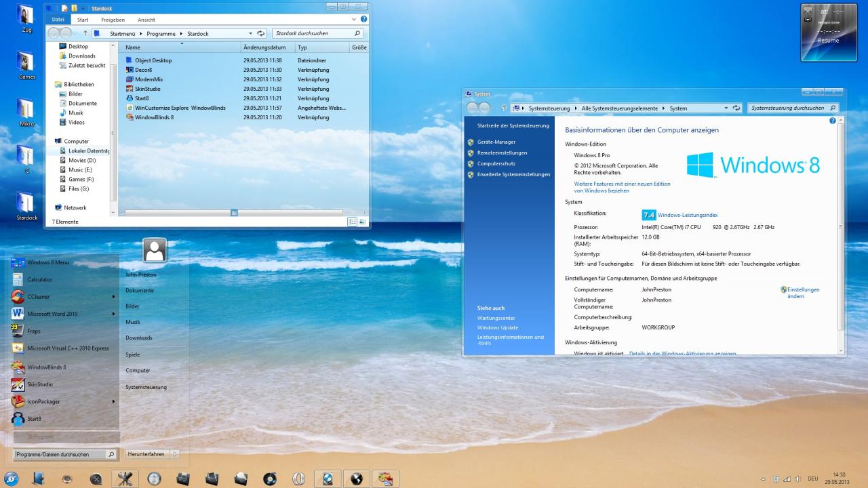868x488 pixels.
Task: Focus the 'Systemsteuerung durchsuchen' search box
Action: tap(793, 108)
